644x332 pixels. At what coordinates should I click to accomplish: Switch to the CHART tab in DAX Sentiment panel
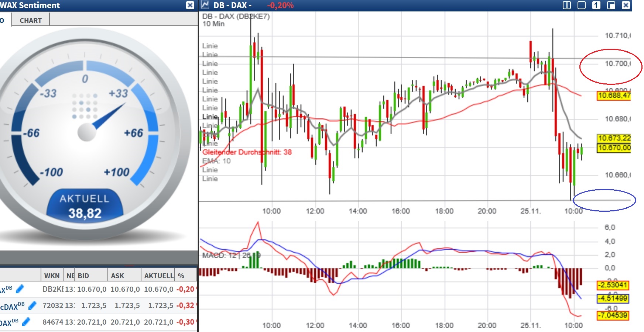click(30, 20)
